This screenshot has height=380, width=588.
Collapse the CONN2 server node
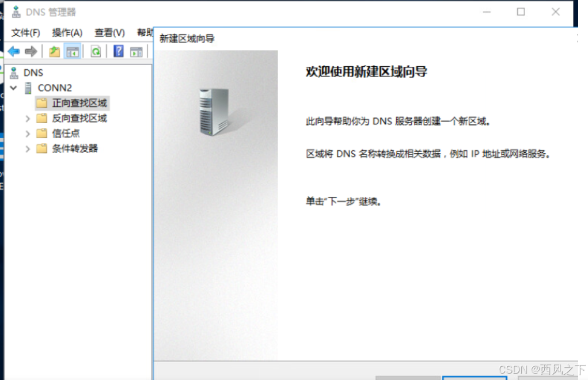(x=13, y=88)
